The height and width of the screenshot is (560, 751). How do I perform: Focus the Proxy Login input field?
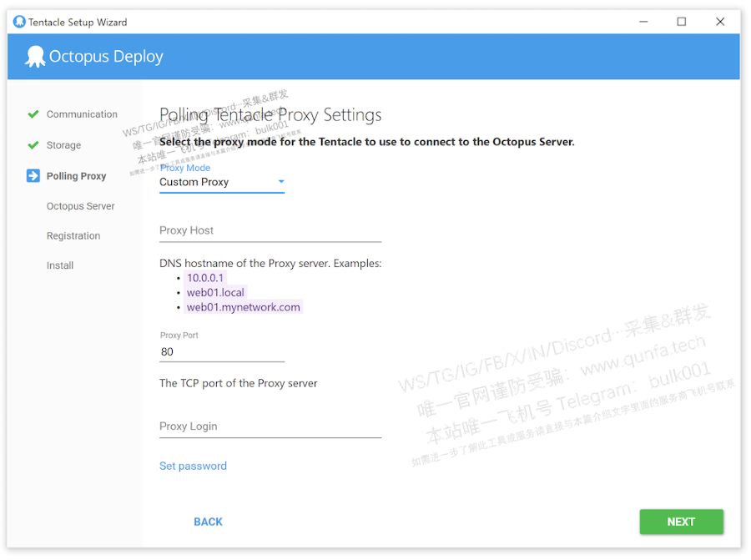(x=270, y=426)
